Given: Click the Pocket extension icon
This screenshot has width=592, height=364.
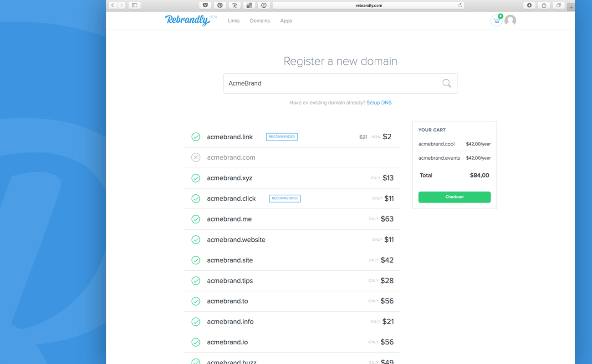Looking at the screenshot, I should click(205, 5).
